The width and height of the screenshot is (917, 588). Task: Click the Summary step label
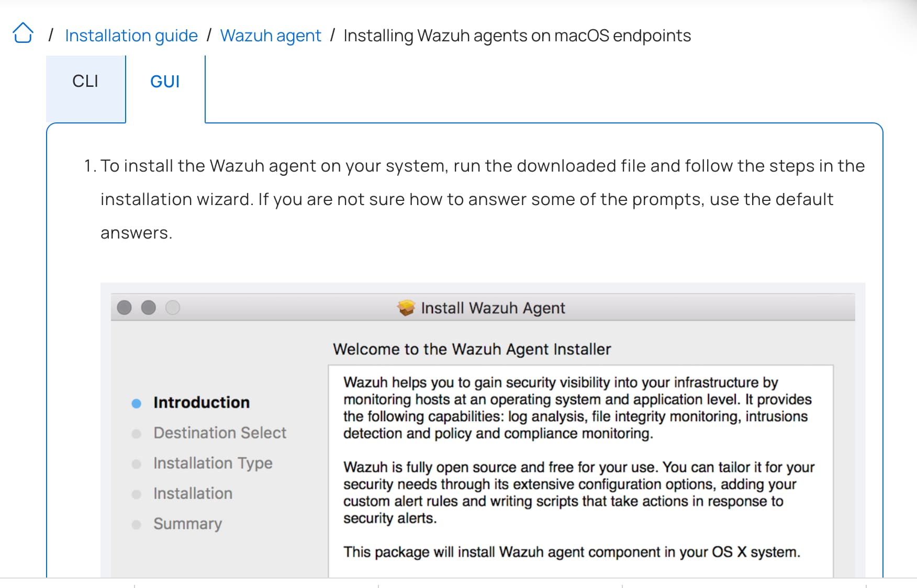187,524
